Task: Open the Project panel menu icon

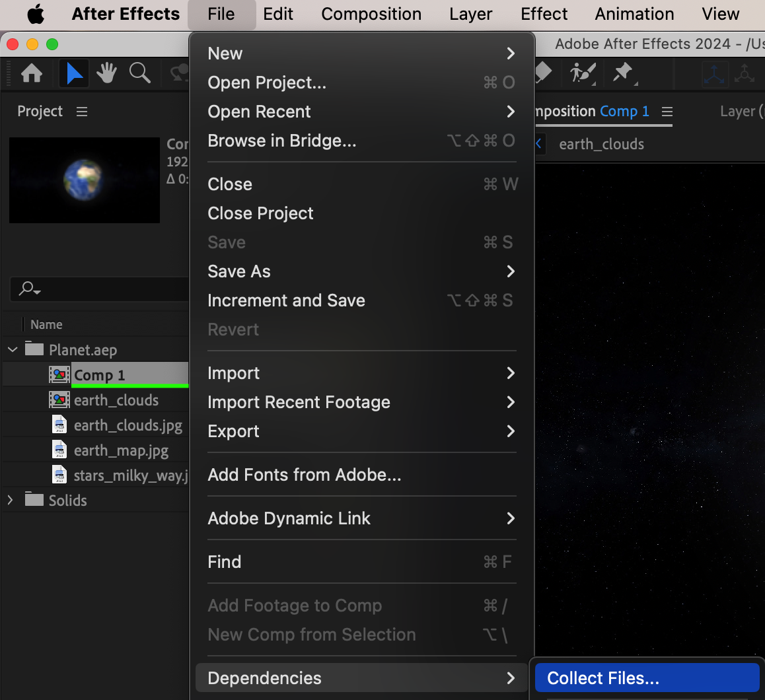Action: (x=82, y=112)
